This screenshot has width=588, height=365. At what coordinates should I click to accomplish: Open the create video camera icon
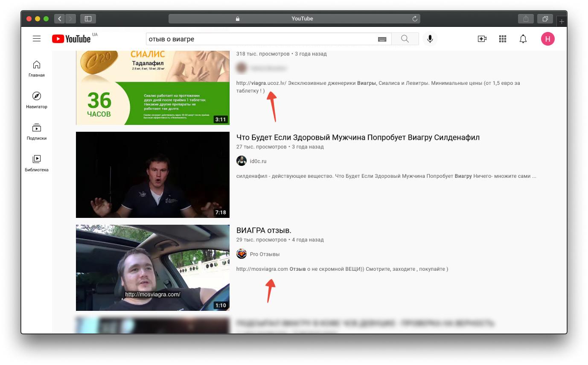click(482, 39)
